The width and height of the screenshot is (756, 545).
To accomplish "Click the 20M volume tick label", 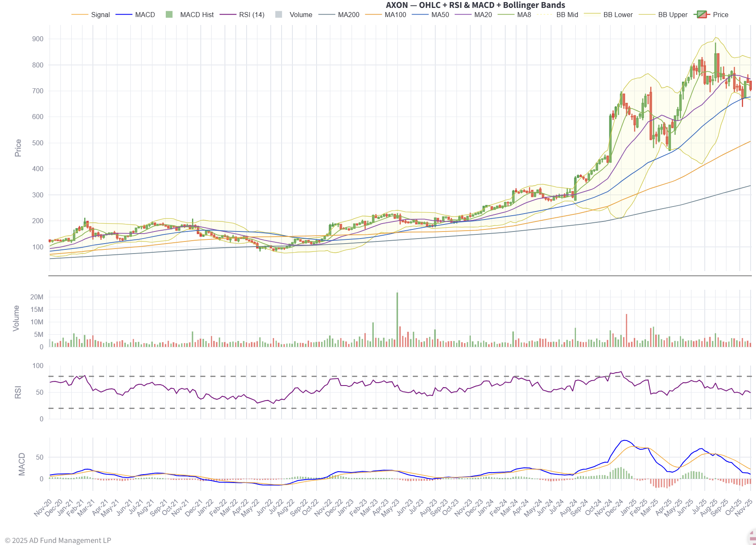I will click(37, 297).
